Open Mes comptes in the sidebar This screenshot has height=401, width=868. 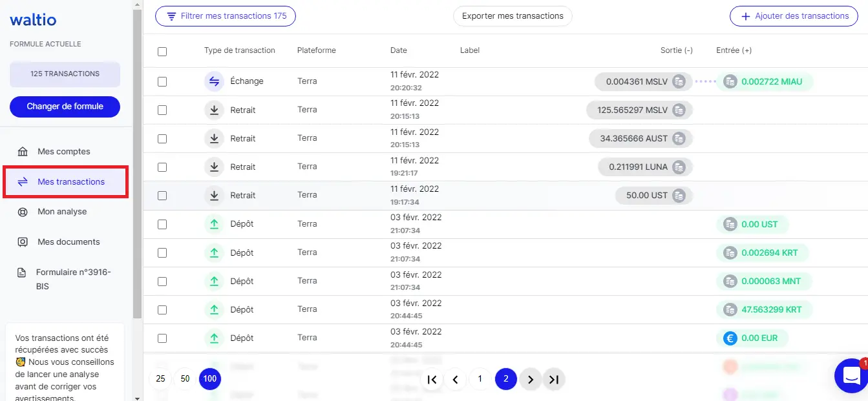[x=63, y=152]
